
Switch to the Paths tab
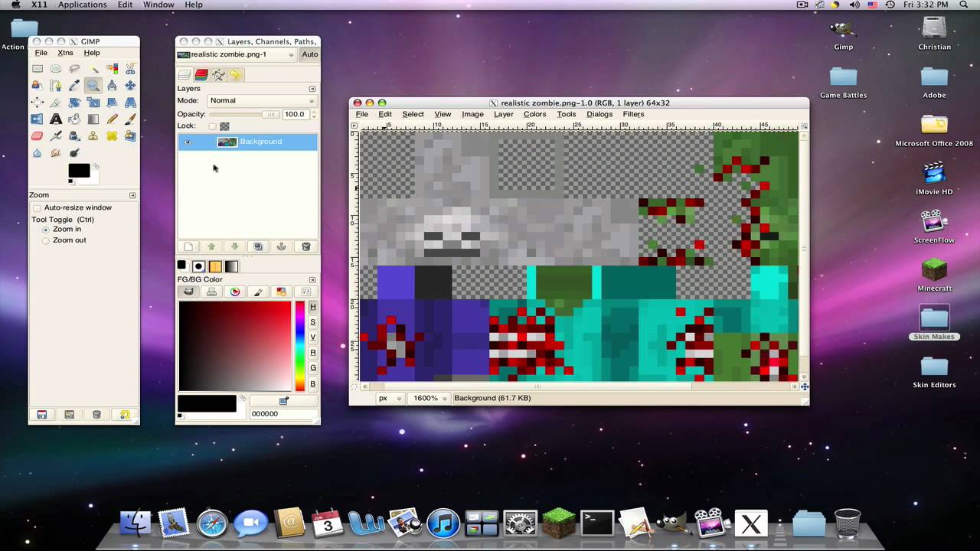(x=218, y=74)
